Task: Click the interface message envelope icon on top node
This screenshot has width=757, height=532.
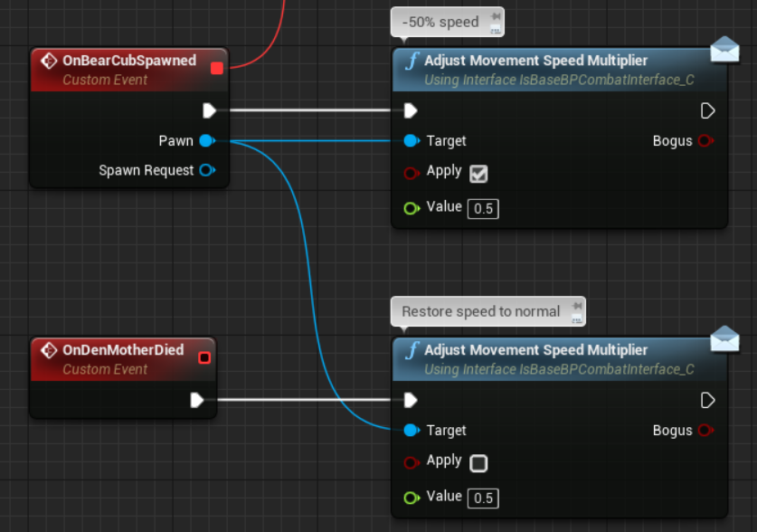Action: point(724,50)
